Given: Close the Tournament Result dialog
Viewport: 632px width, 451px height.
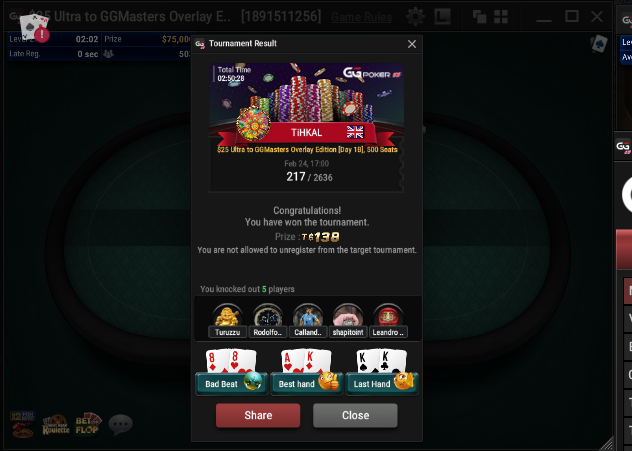Looking at the screenshot, I should pos(412,44).
